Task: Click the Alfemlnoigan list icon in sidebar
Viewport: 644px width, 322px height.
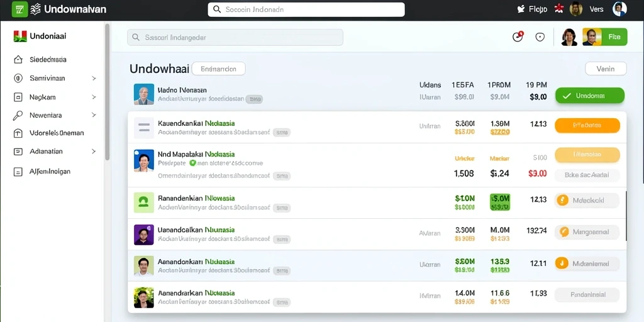Action: [18, 172]
